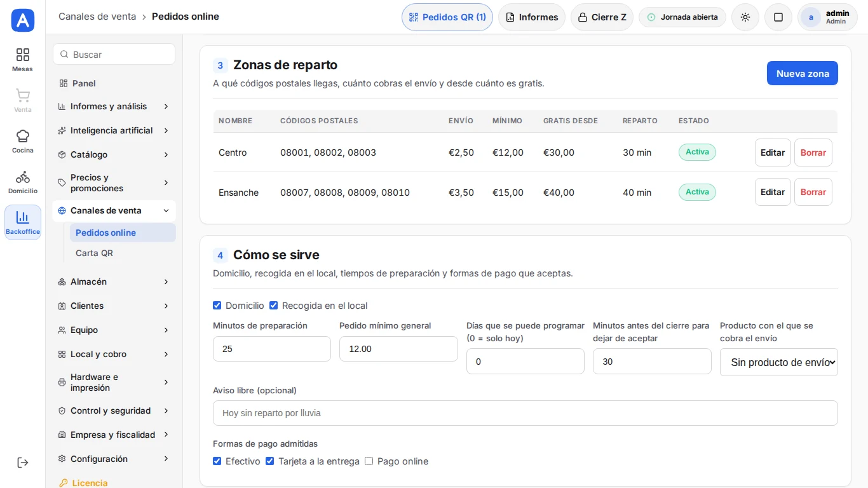Open Pedidos QR (1) button

(x=447, y=17)
